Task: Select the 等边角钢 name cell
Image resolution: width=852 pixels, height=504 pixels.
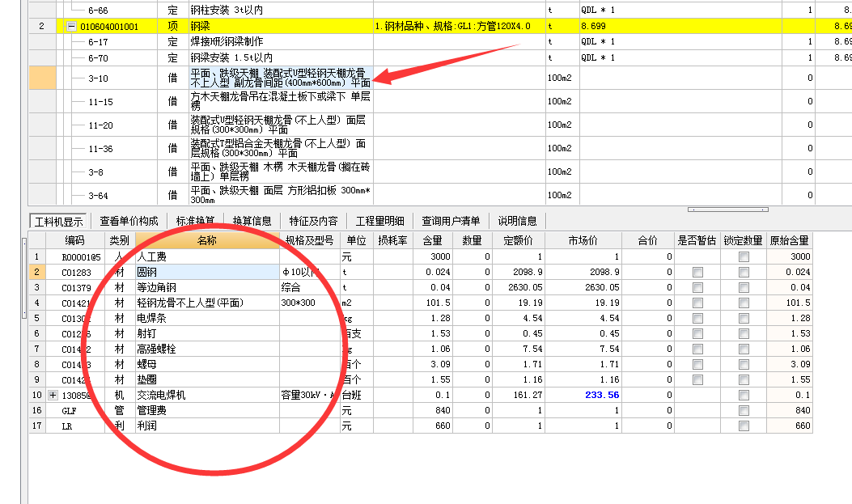Action: (x=208, y=287)
